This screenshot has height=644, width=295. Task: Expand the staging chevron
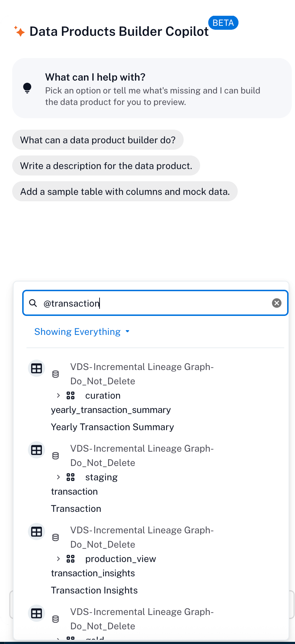point(58,477)
